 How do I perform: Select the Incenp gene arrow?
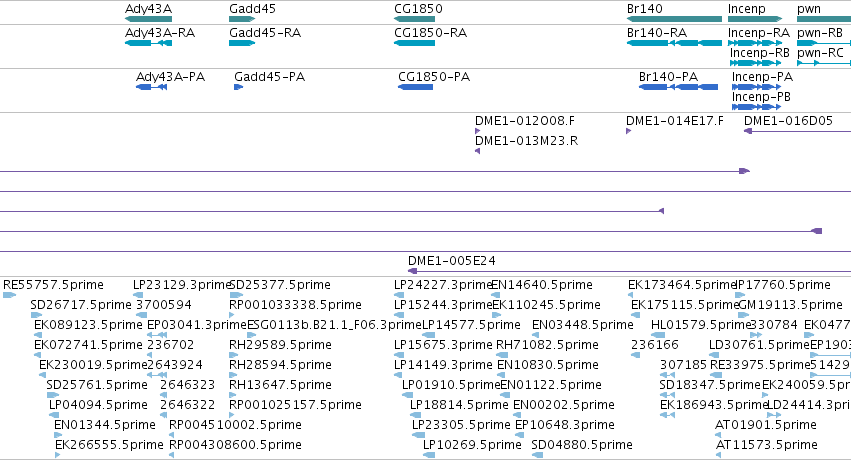755,19
